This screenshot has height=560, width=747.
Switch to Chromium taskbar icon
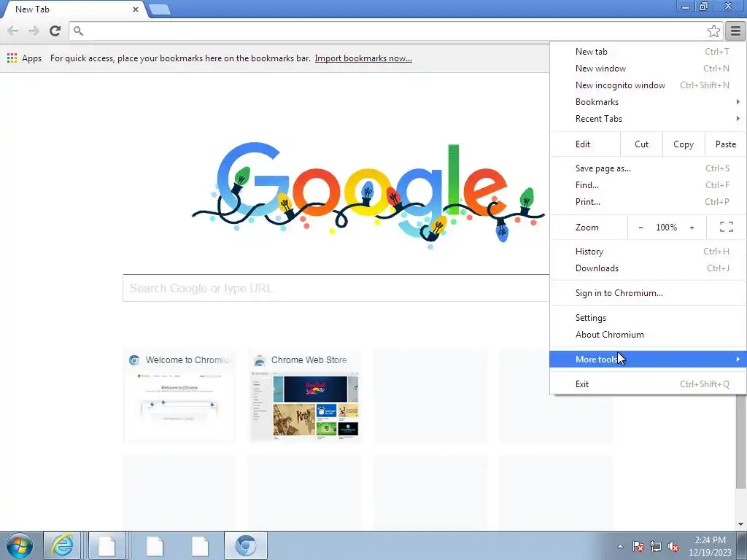point(246,545)
